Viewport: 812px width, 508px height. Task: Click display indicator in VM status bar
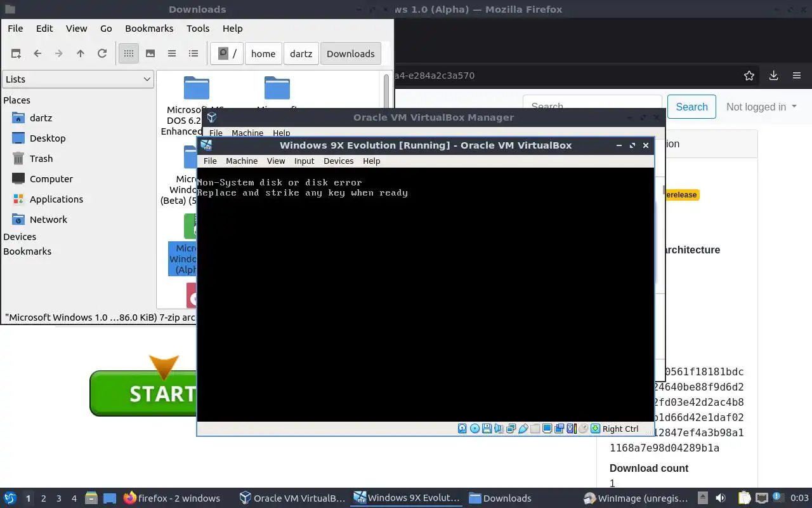click(547, 429)
